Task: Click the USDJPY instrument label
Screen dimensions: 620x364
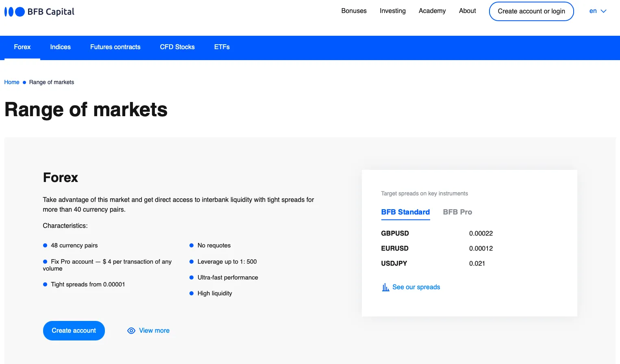Action: [x=394, y=264]
